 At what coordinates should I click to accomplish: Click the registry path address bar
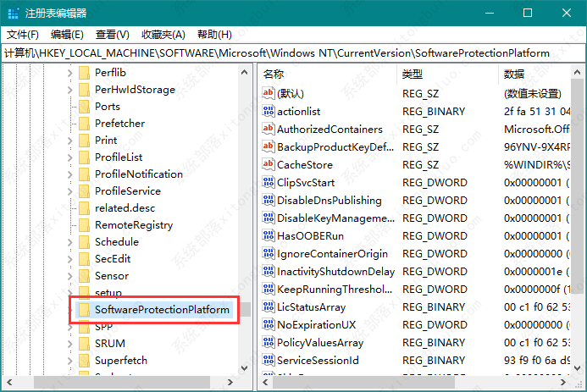click(293, 52)
